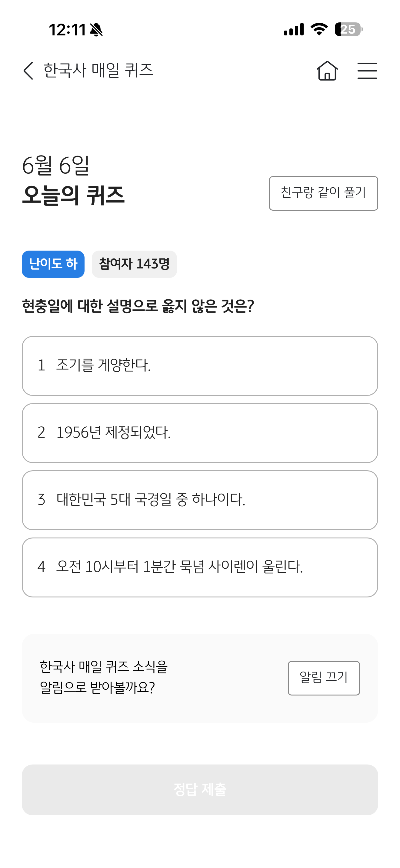400x868 pixels.
Task: Select answer 2 1956년 제정되었다
Action: click(x=200, y=433)
